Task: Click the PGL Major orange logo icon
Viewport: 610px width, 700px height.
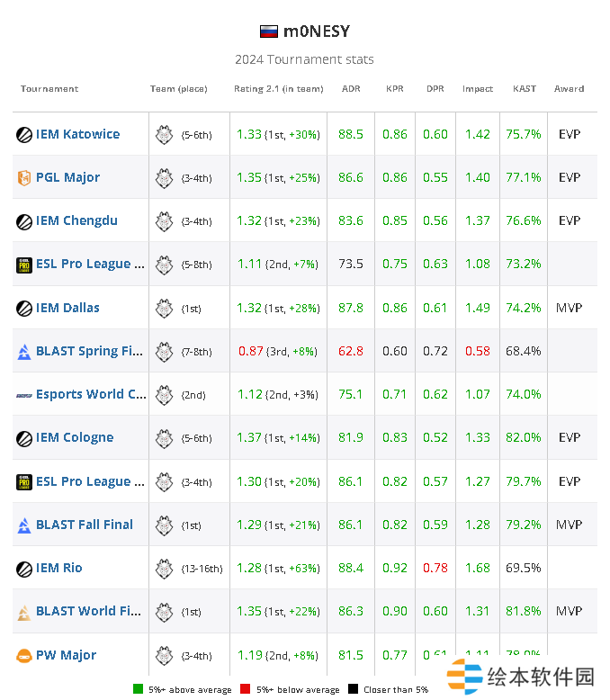Action: [24, 178]
